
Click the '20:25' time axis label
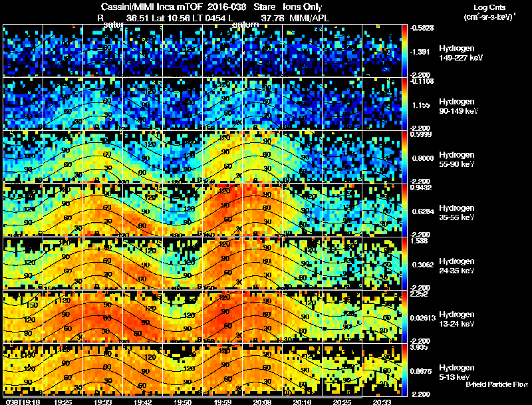tap(342, 402)
